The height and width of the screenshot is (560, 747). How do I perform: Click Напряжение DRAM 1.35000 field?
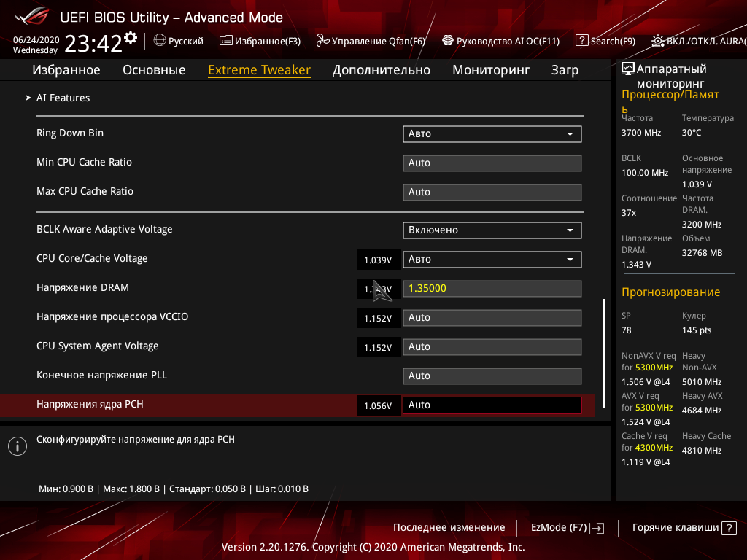point(492,289)
